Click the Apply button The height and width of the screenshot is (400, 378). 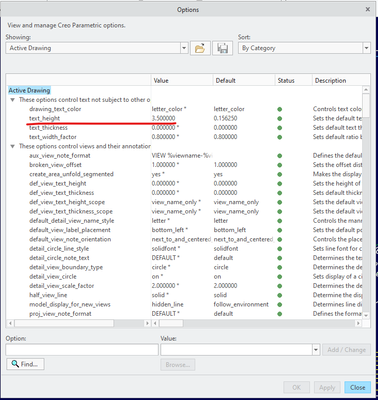tap(327, 387)
